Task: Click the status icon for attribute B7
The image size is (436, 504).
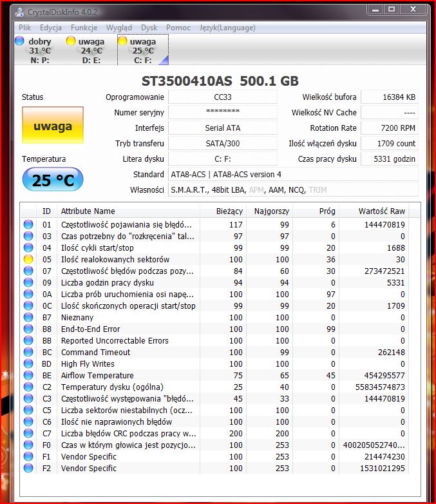Action: (x=28, y=317)
